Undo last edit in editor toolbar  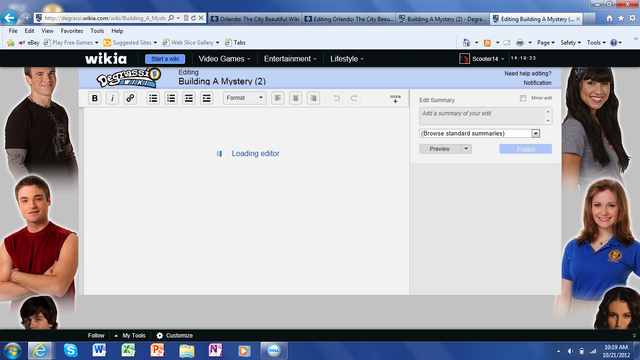(x=336, y=98)
